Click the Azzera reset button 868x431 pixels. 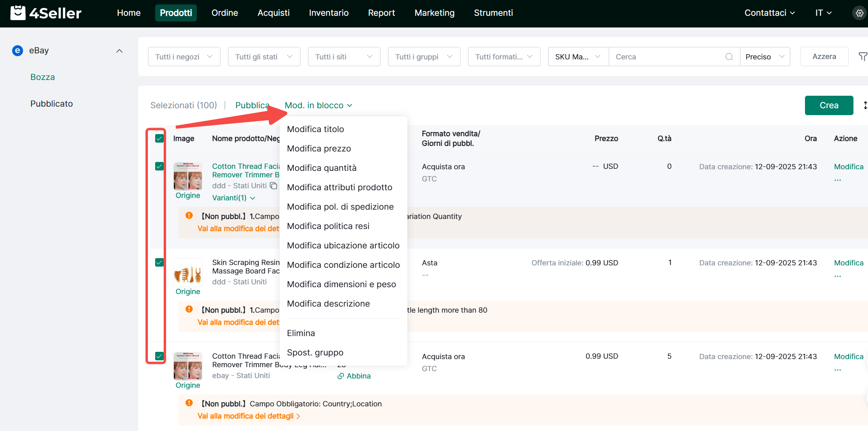(824, 57)
